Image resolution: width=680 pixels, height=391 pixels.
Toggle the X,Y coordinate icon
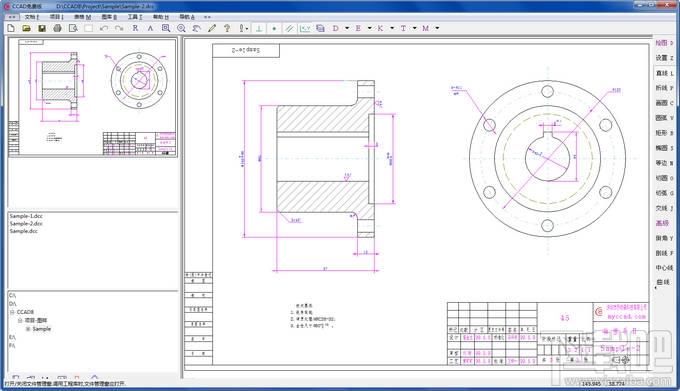(x=305, y=28)
